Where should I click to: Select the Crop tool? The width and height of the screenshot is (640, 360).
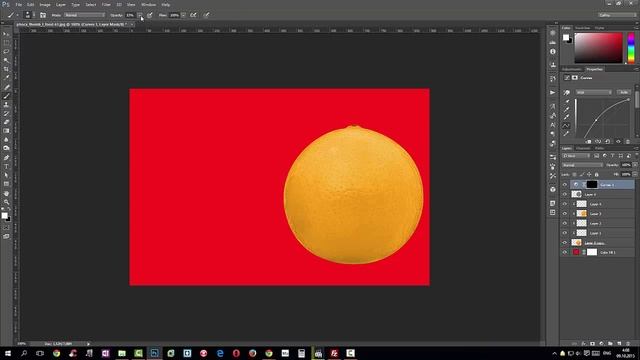tap(6, 69)
